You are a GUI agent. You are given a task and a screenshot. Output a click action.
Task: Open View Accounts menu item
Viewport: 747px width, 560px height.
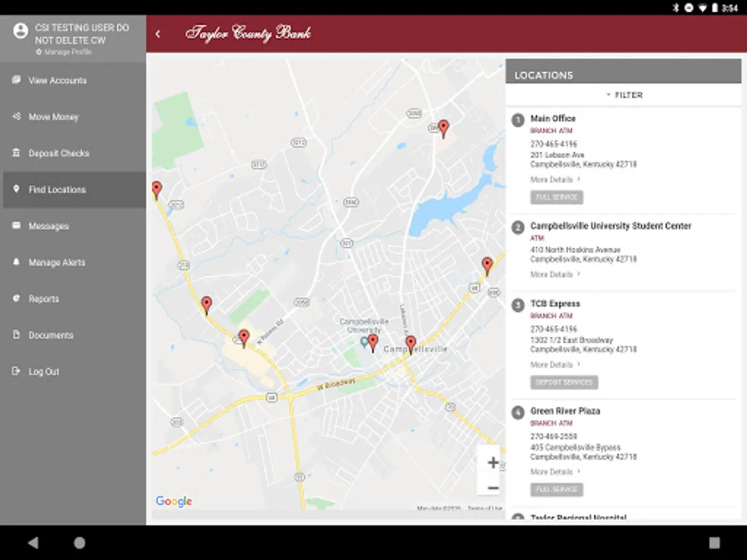click(x=73, y=80)
